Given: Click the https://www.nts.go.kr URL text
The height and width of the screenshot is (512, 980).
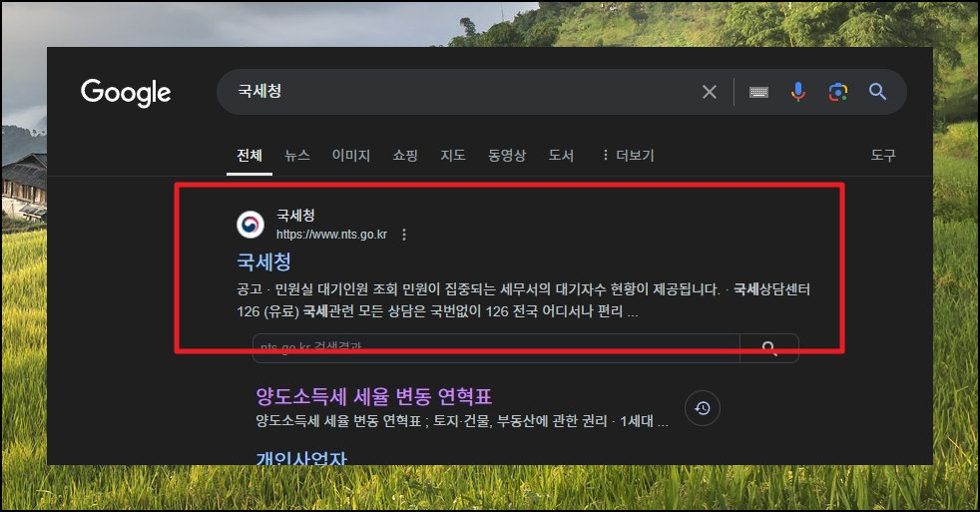Looking at the screenshot, I should [x=332, y=235].
